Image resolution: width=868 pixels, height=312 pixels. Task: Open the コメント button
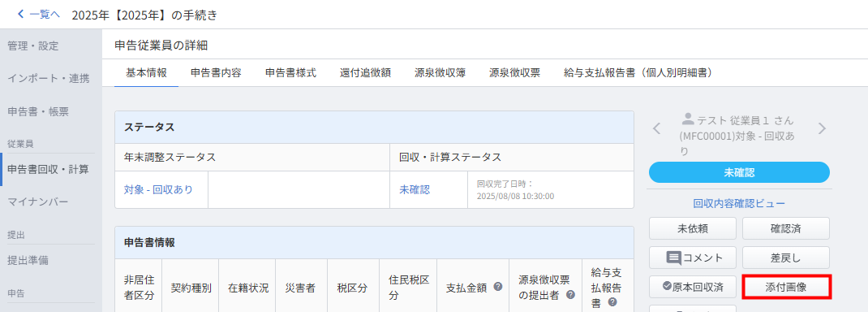pyautogui.click(x=693, y=257)
